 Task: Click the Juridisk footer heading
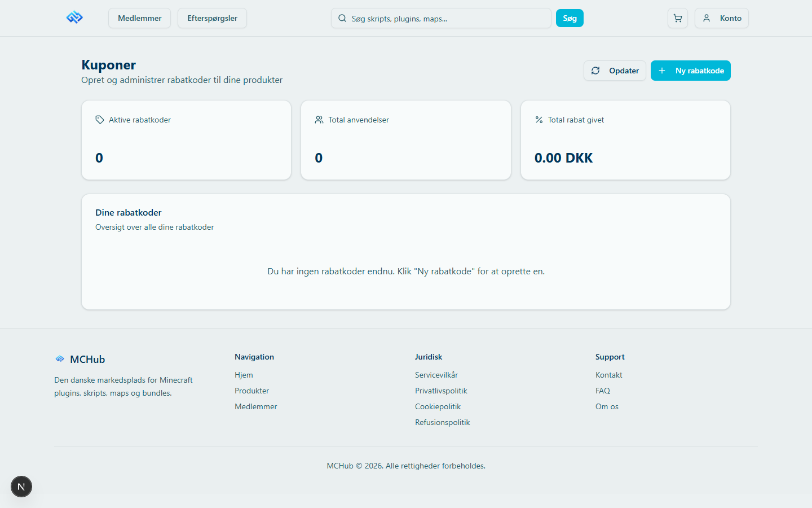(429, 357)
